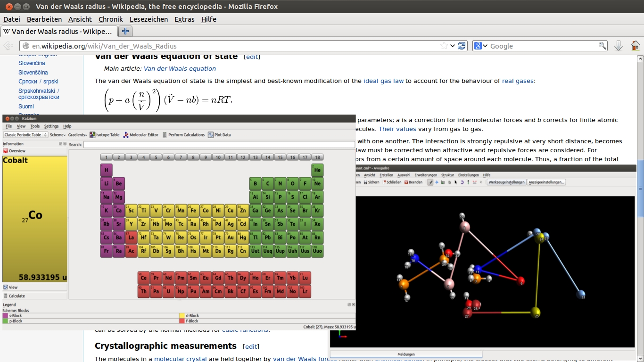Open the ideal gas law link
644x362 pixels.
pos(383,81)
